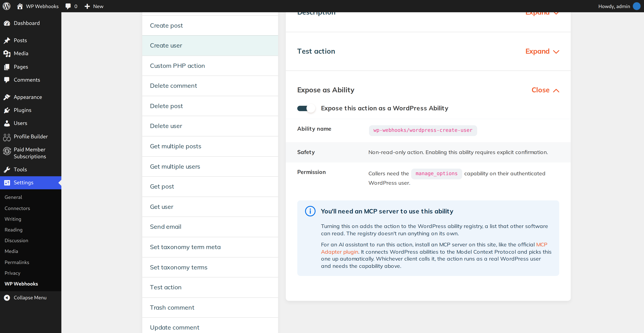This screenshot has height=333, width=644.
Task: Click the Plugins plug icon
Action: pyautogui.click(x=7, y=110)
